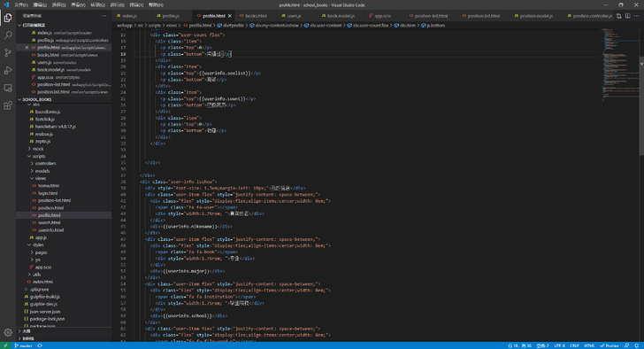Switch to the book.model.js editor tab
644x349 pixels.
point(341,16)
